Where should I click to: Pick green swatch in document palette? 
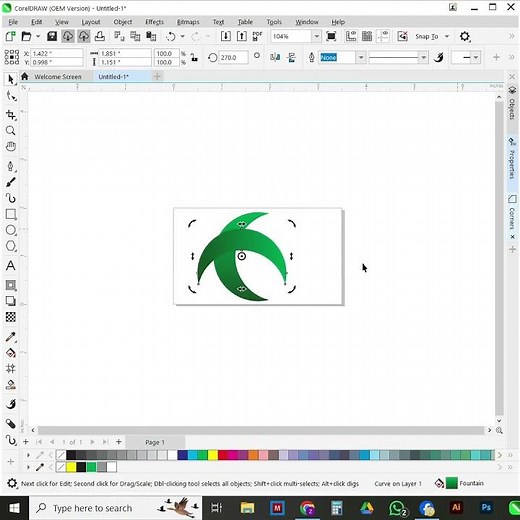91,467
